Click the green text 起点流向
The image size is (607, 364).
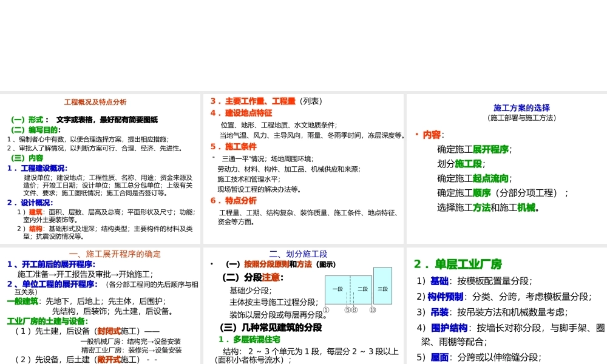(490, 178)
